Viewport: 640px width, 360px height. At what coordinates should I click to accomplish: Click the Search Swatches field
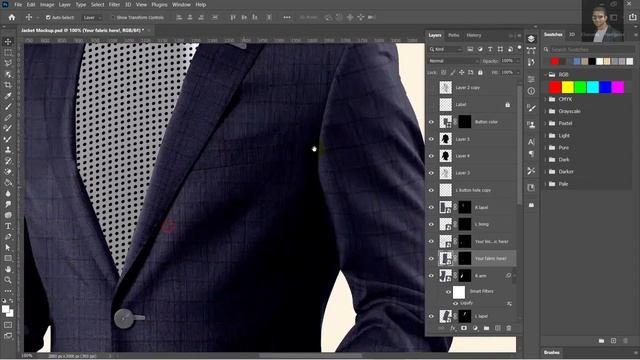pos(589,49)
